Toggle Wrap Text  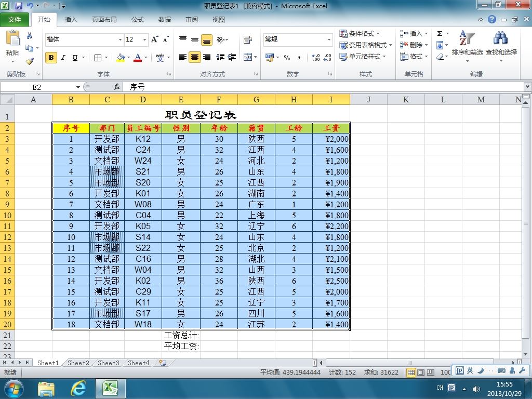248,39
